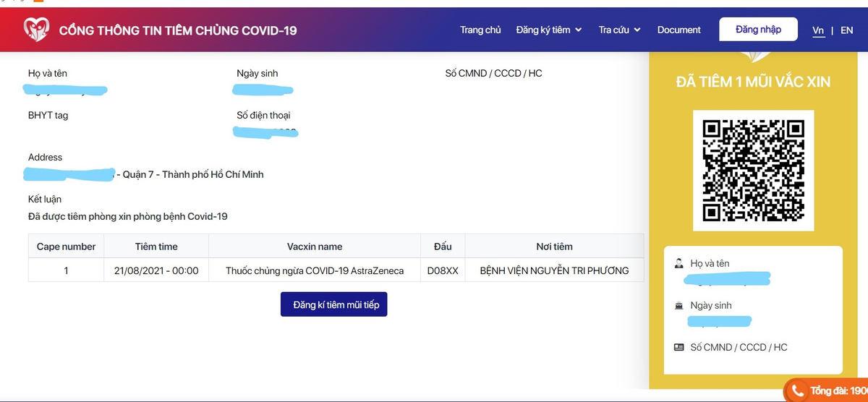Click the portal heart logo icon

[35, 30]
